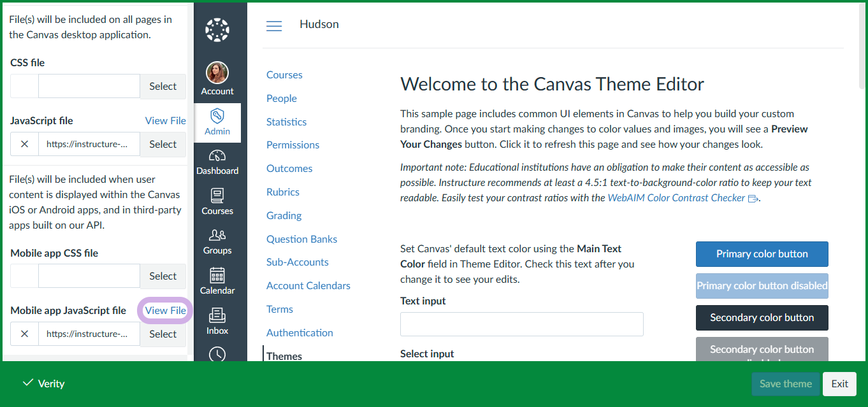Viewport: 868px width, 407px height.
Task: Go to Dashboard in the global navigation
Action: coord(217,162)
